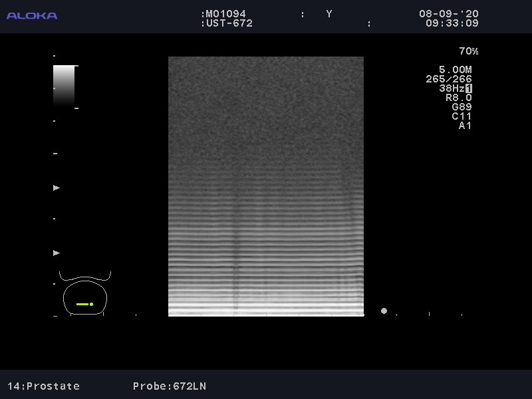
Task: Click the R8.0 range value
Action: tap(459, 98)
